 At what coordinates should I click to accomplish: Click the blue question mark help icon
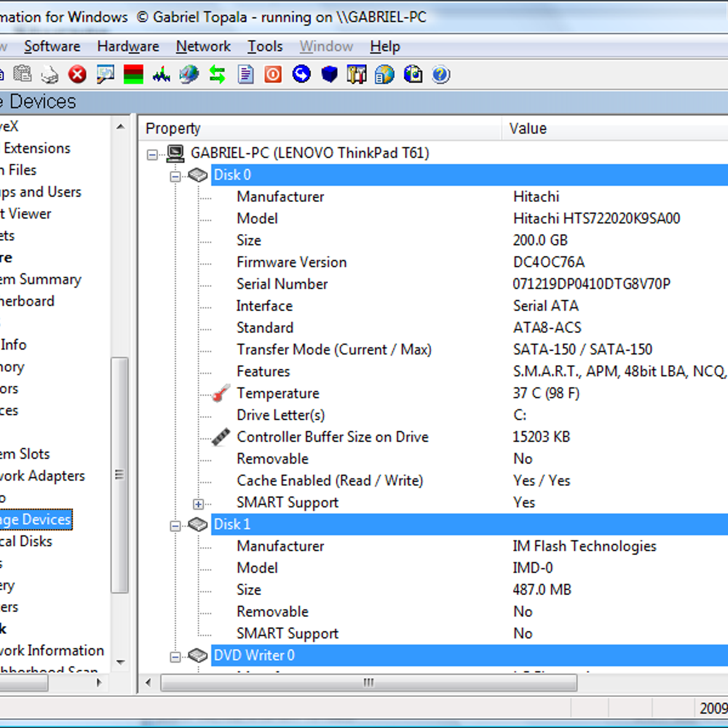coord(441,74)
